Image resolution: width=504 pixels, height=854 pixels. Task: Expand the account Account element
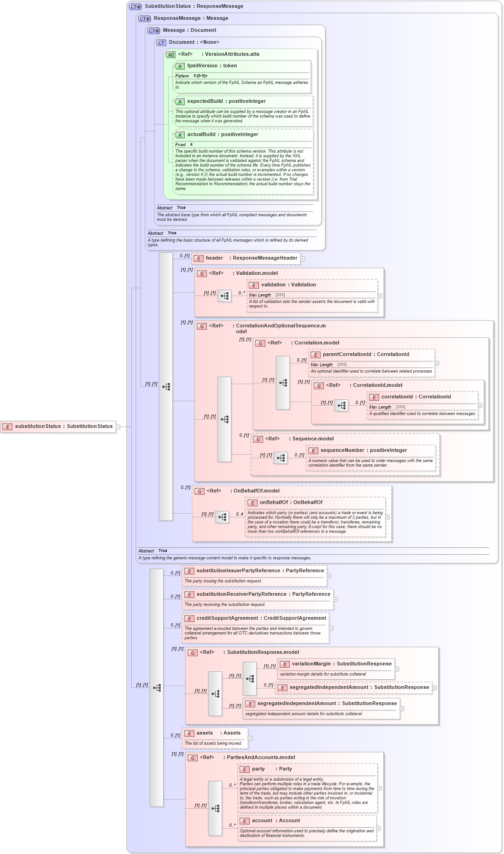(379, 828)
